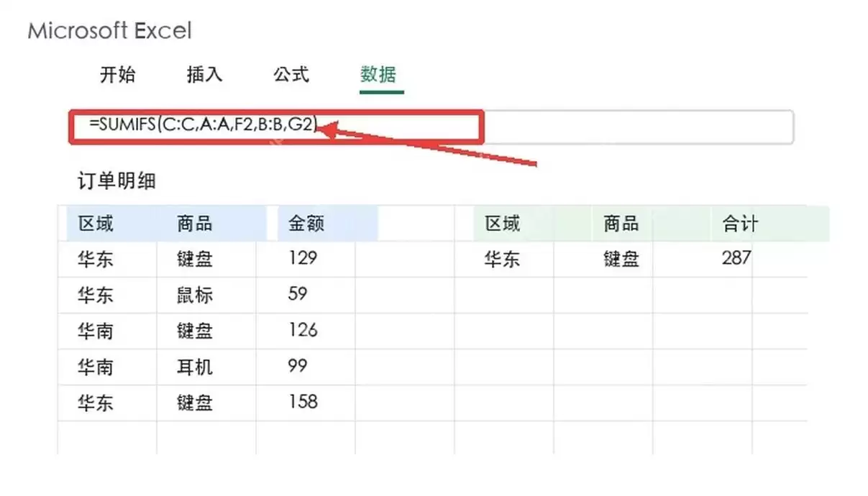Click the formula bar showing the SUMIFS formula
This screenshot has height=496, width=868.
click(x=431, y=127)
